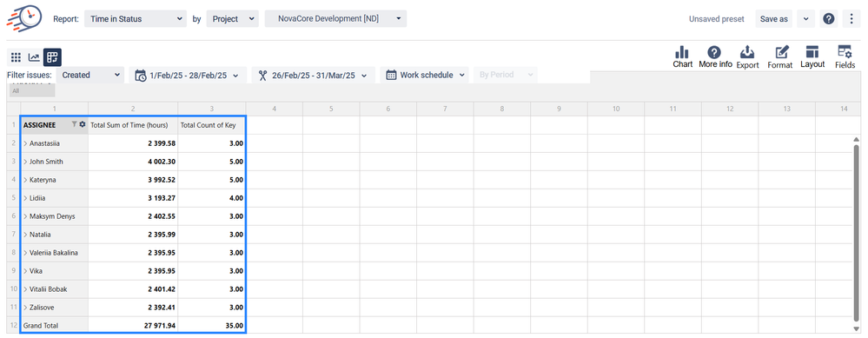
Task: Switch to line chart view icon
Action: (x=35, y=57)
